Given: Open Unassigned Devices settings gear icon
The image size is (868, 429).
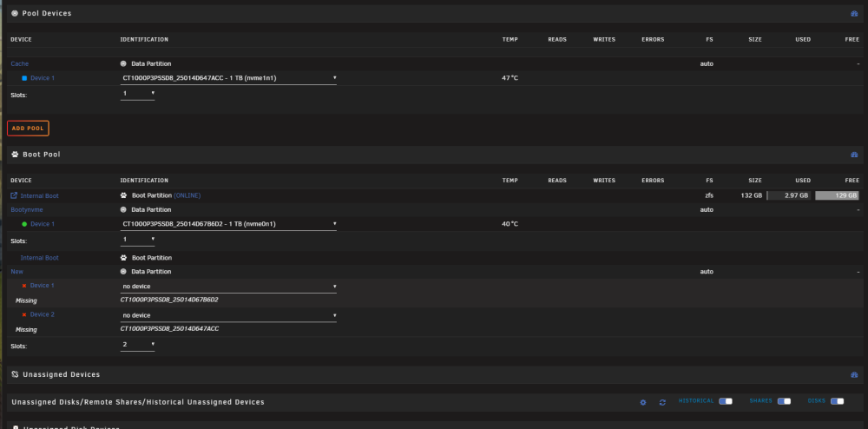Looking at the screenshot, I should 642,402.
